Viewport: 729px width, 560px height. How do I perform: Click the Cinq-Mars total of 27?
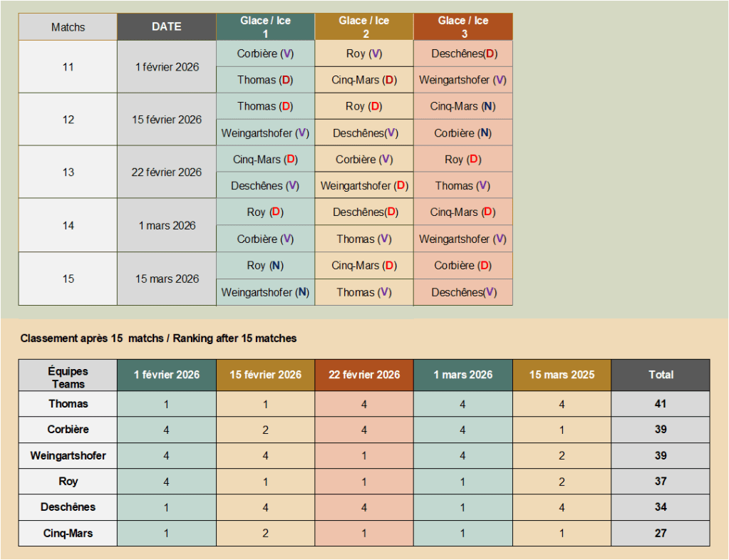[661, 533]
